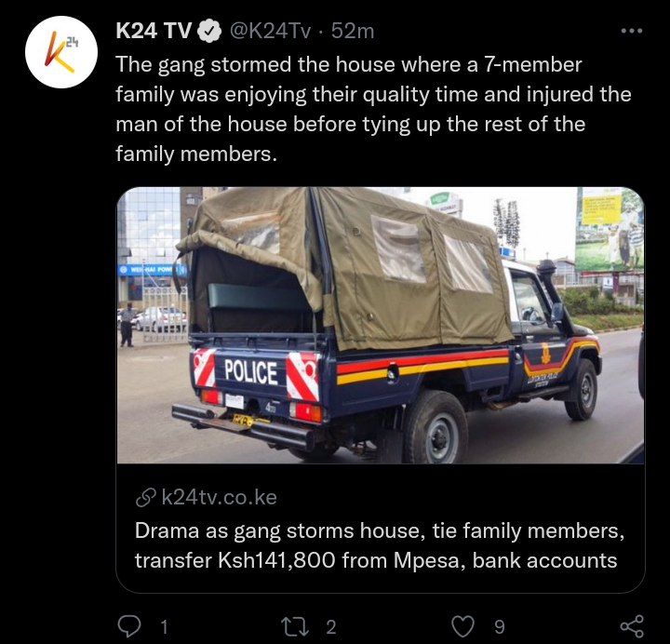670x644 pixels.
Task: Click the POLICE label in the image
Action: (251, 371)
